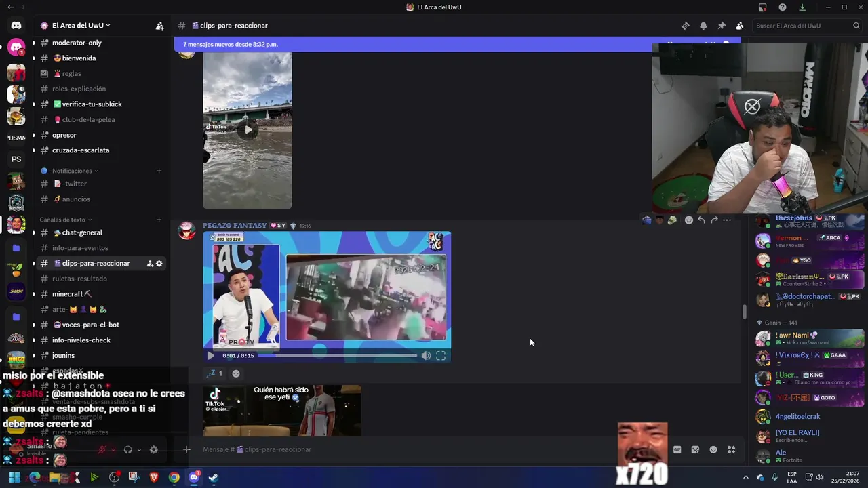Toggle the member list icon

[x=740, y=26]
